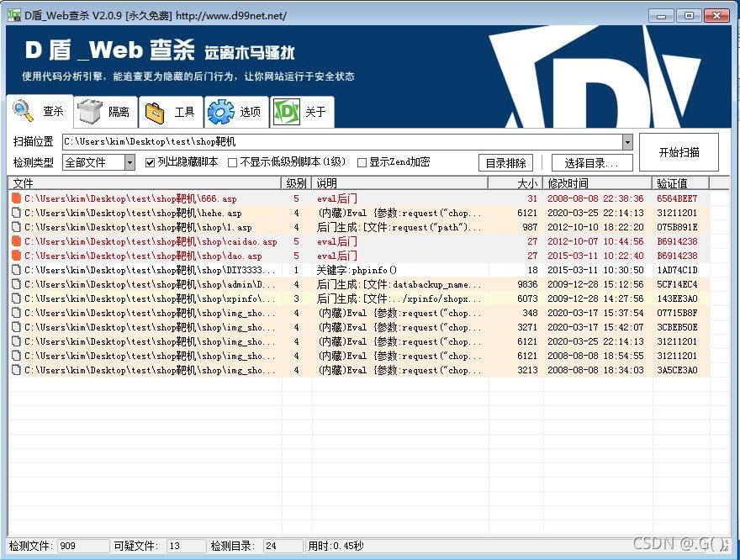
Task: Click the toolbox icon on 工具 tab
Action: coord(155,113)
